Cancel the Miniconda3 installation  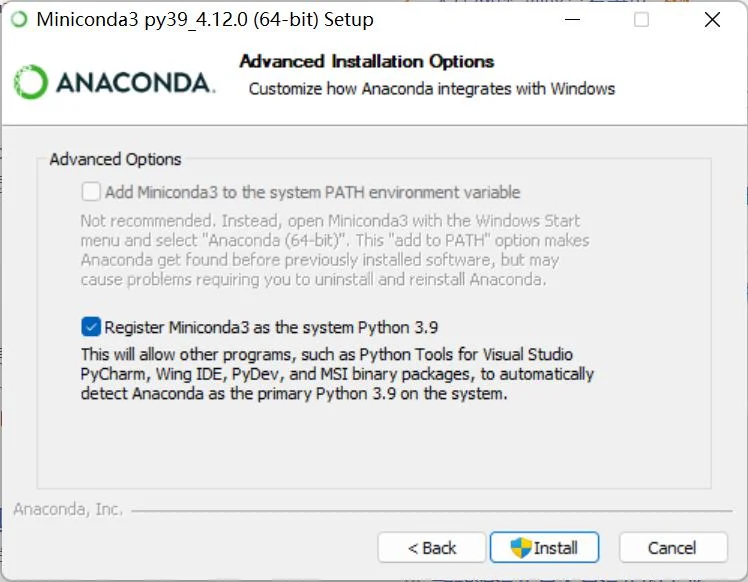coord(672,547)
